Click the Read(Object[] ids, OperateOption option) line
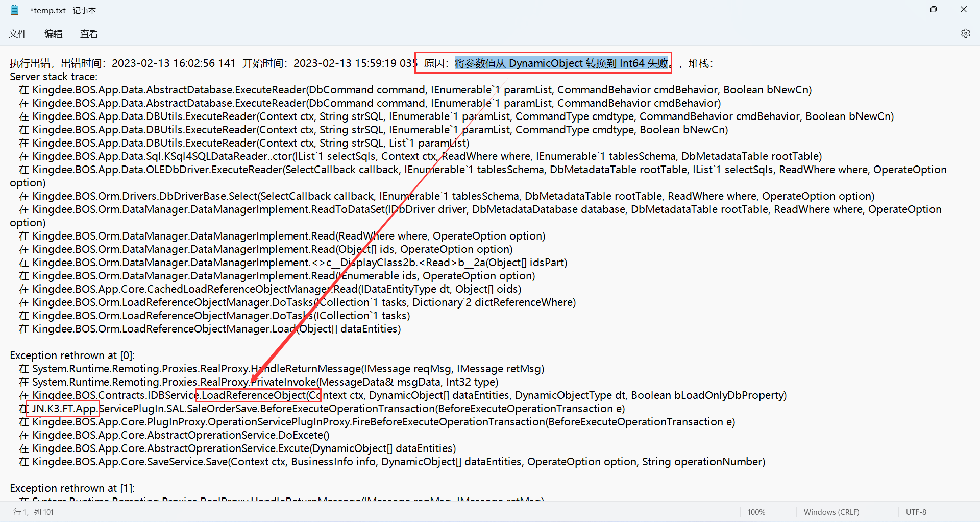The width and height of the screenshot is (980, 522). [266, 249]
